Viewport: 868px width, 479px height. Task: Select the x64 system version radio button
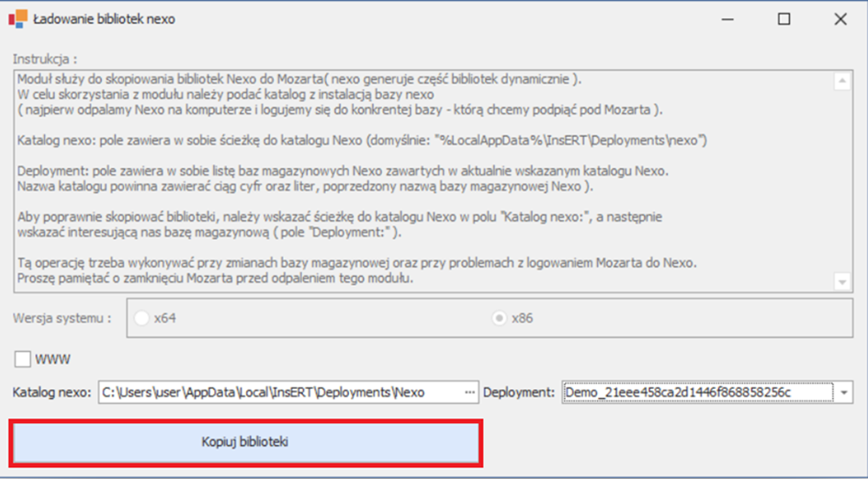[141, 318]
